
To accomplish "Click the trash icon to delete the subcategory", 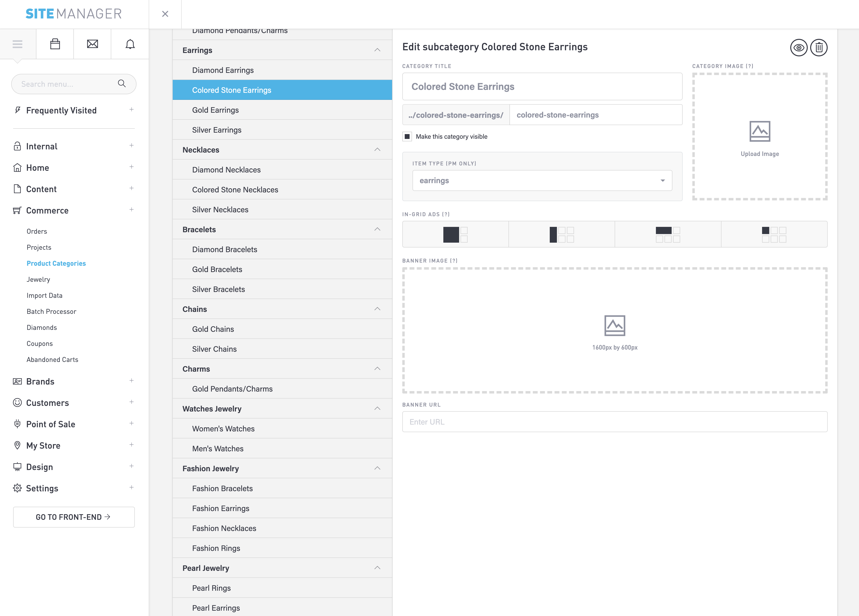I will pos(818,48).
